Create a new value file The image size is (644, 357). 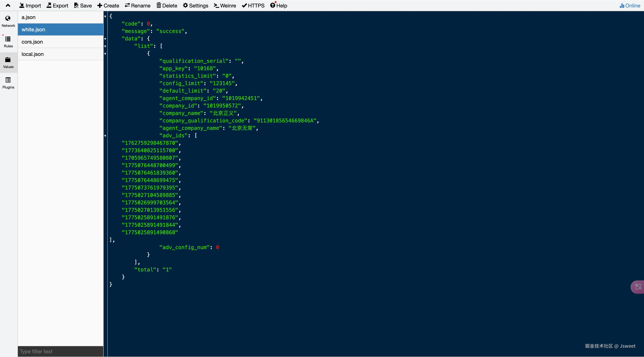point(108,6)
